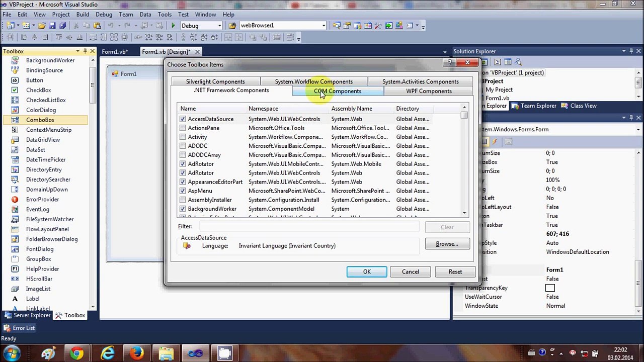Open Toolbox panel window position dropdown
644x362 pixels.
coord(77,51)
